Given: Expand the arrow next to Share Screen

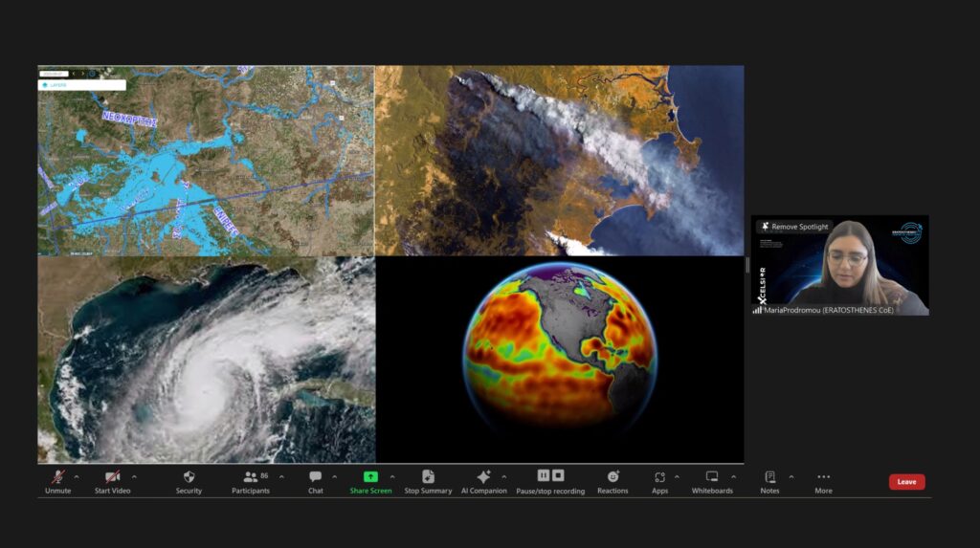Looking at the screenshot, I should coord(391,476).
